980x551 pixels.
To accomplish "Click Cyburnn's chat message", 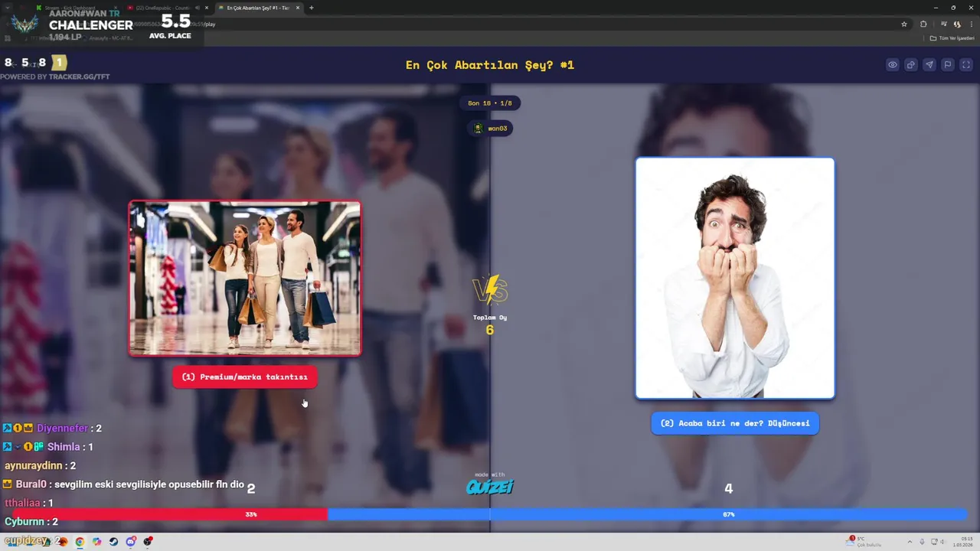I will (x=31, y=522).
